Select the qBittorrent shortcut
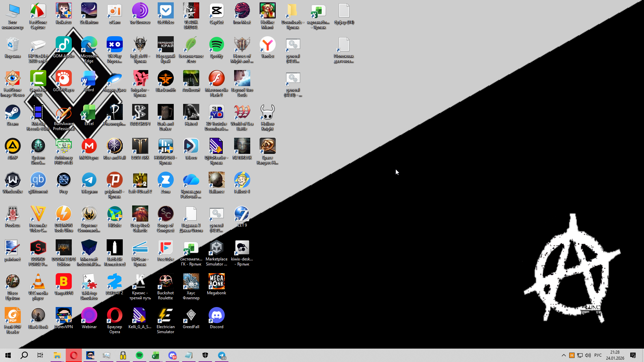Image resolution: width=644 pixels, height=362 pixels. [38, 180]
